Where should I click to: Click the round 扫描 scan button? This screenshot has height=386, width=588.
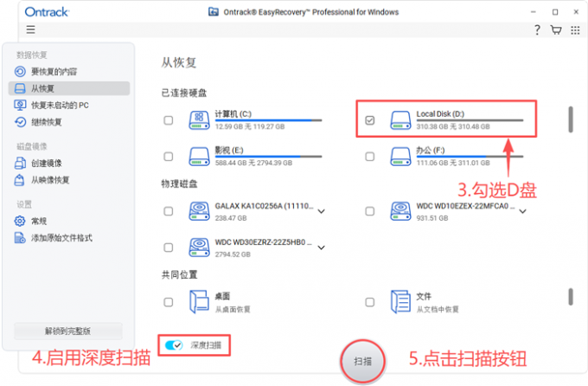[x=363, y=361]
